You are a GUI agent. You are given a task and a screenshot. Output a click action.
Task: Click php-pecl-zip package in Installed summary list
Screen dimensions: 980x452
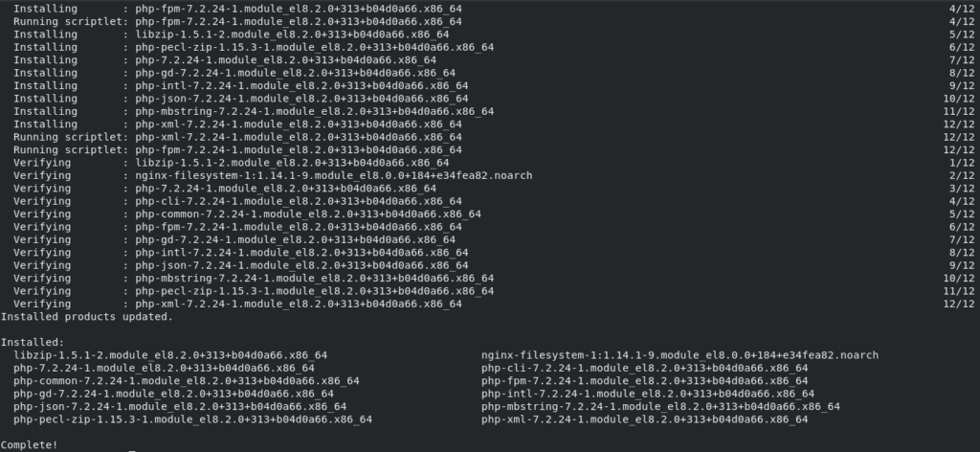click(192, 418)
